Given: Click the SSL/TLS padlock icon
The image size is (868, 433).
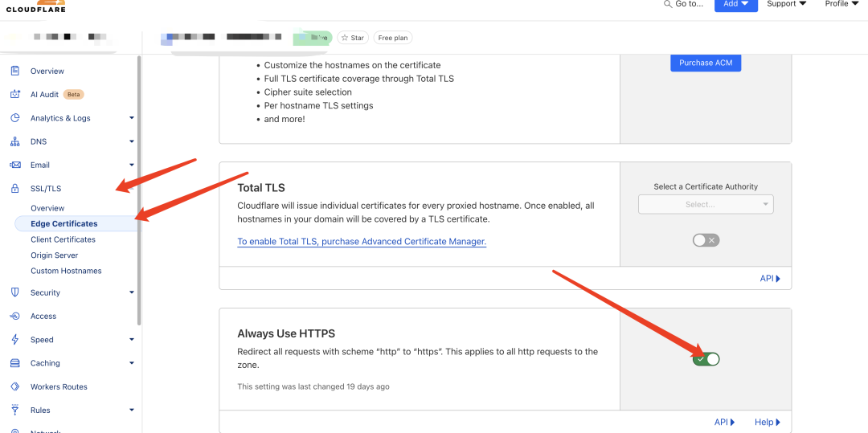Looking at the screenshot, I should point(14,189).
